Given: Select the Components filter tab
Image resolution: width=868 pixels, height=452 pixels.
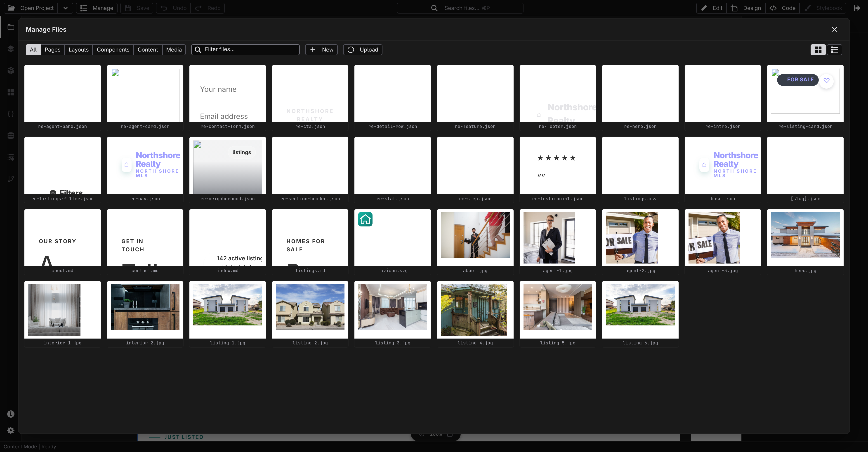Looking at the screenshot, I should click(x=113, y=49).
